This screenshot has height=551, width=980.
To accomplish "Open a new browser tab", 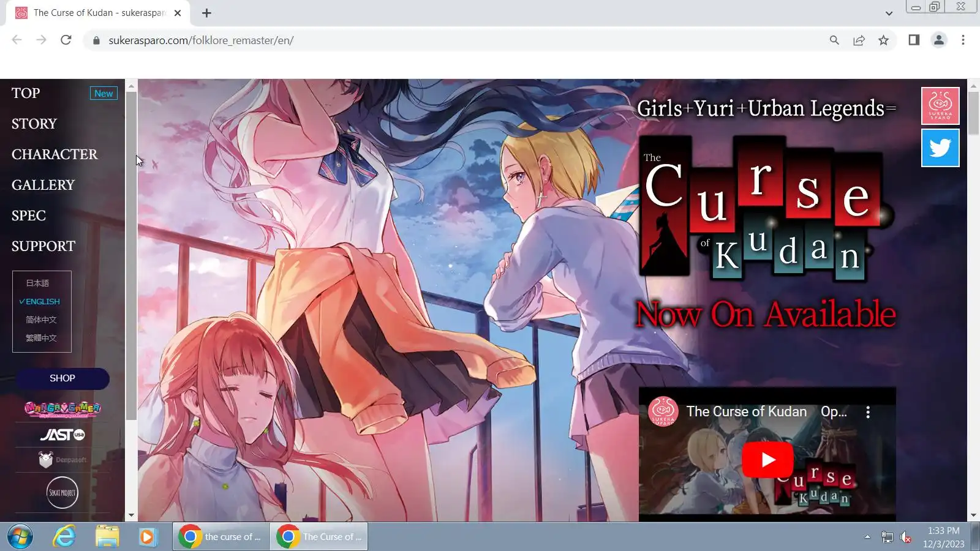I will [x=206, y=13].
